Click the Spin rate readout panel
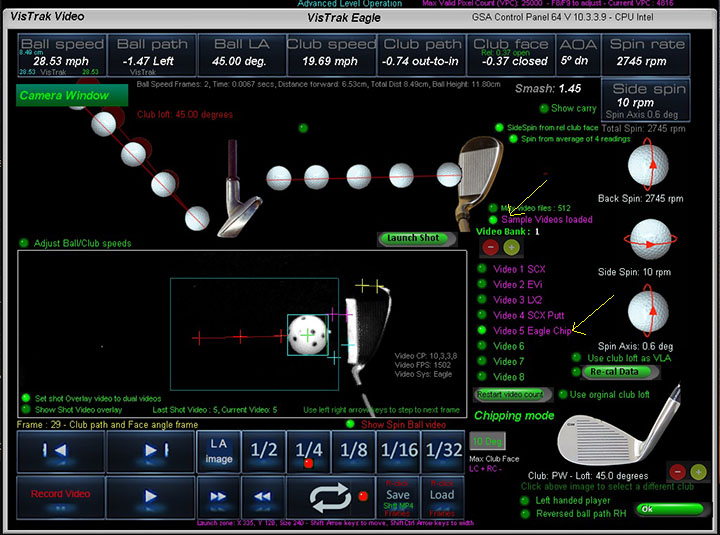Screen dimensions: 720x535 [x=646, y=55]
